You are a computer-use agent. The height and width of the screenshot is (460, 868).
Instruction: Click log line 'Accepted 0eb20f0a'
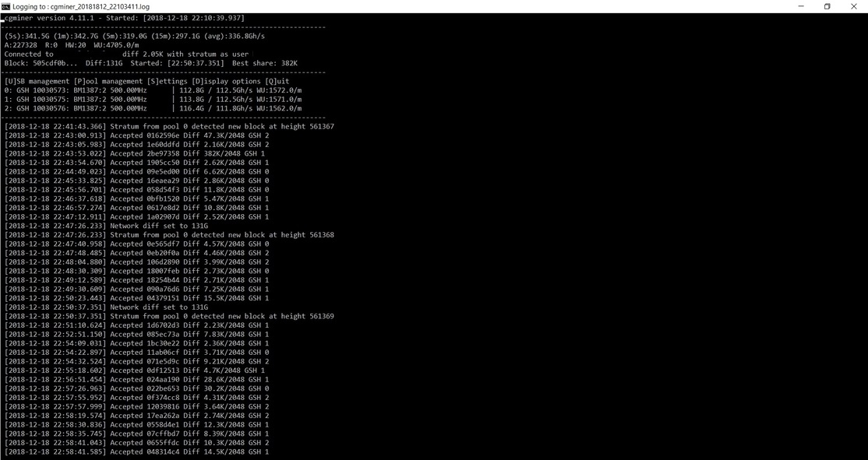point(136,253)
